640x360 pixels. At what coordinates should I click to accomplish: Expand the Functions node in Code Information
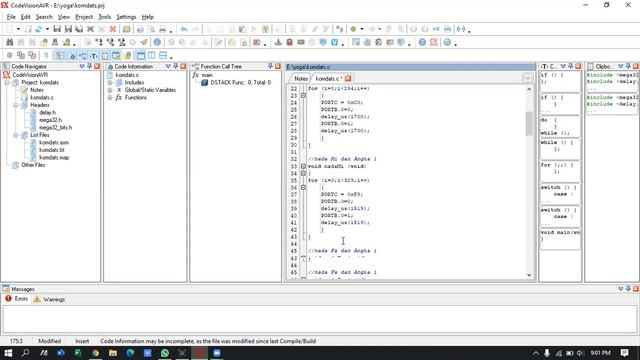110,98
